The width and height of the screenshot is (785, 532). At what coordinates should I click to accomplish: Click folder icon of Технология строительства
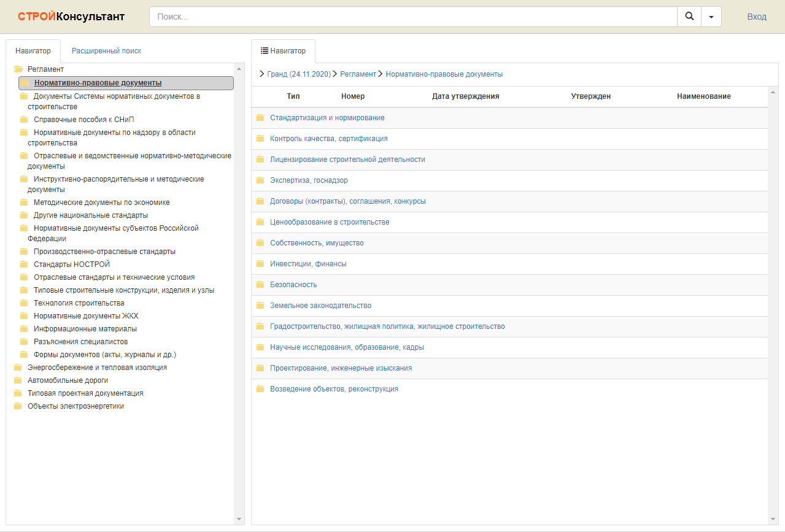(24, 303)
